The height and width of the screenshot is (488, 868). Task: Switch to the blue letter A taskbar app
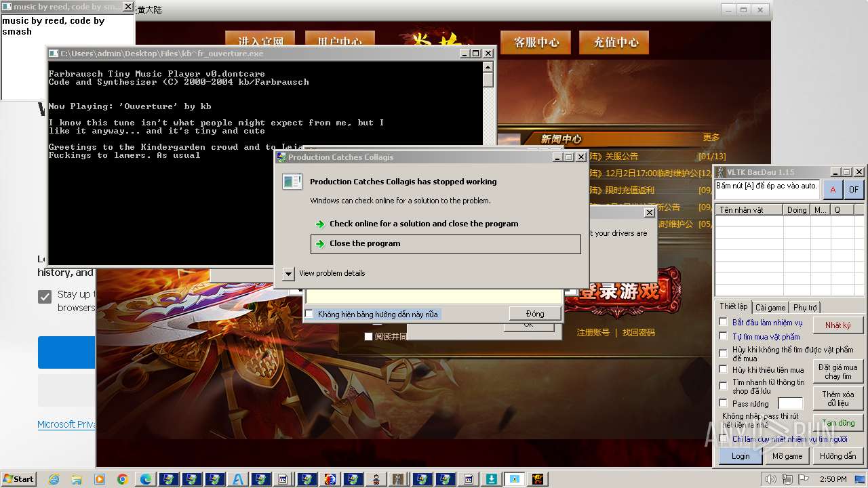click(238, 479)
